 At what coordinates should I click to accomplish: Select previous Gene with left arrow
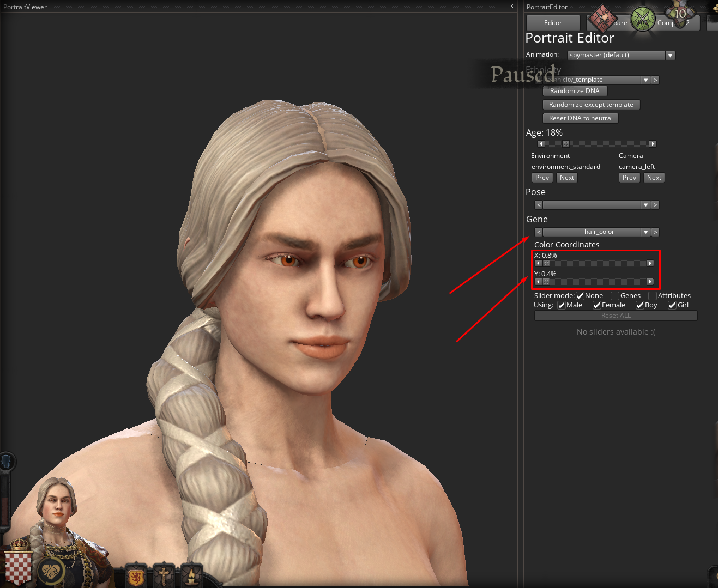coord(539,232)
